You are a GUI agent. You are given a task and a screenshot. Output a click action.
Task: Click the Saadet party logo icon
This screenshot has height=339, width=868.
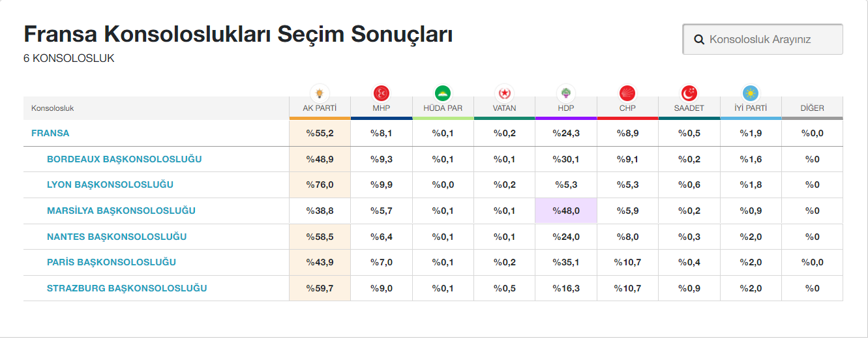tap(689, 93)
